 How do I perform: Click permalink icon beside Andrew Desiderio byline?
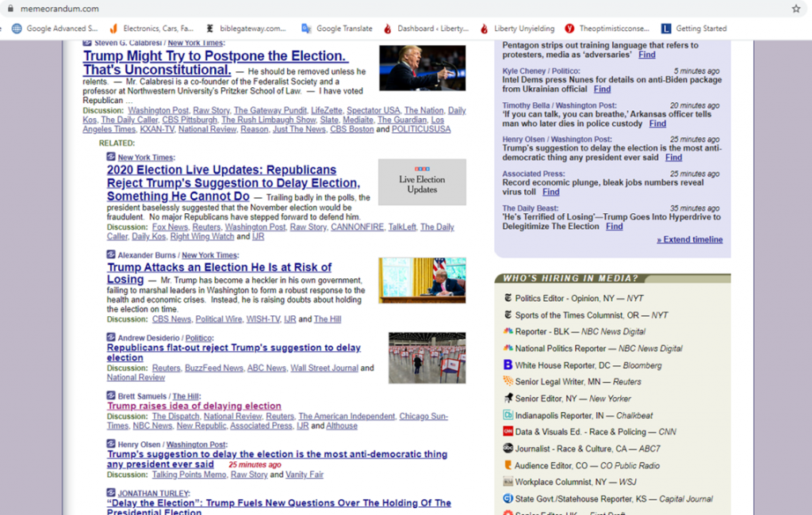(x=111, y=337)
